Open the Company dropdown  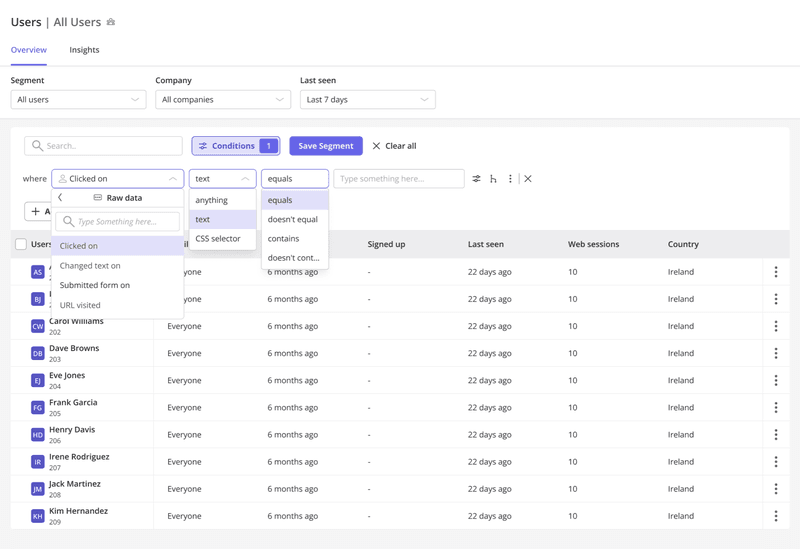223,100
